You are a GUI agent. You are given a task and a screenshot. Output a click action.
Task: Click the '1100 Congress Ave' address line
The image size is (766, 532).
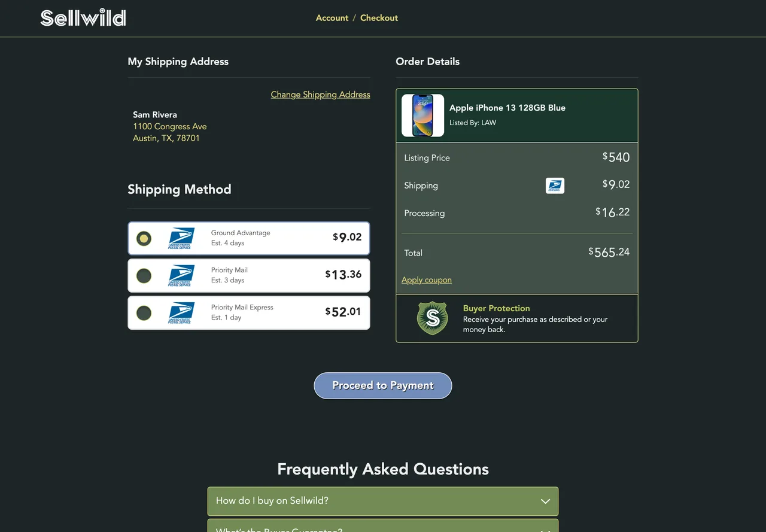coord(170,126)
